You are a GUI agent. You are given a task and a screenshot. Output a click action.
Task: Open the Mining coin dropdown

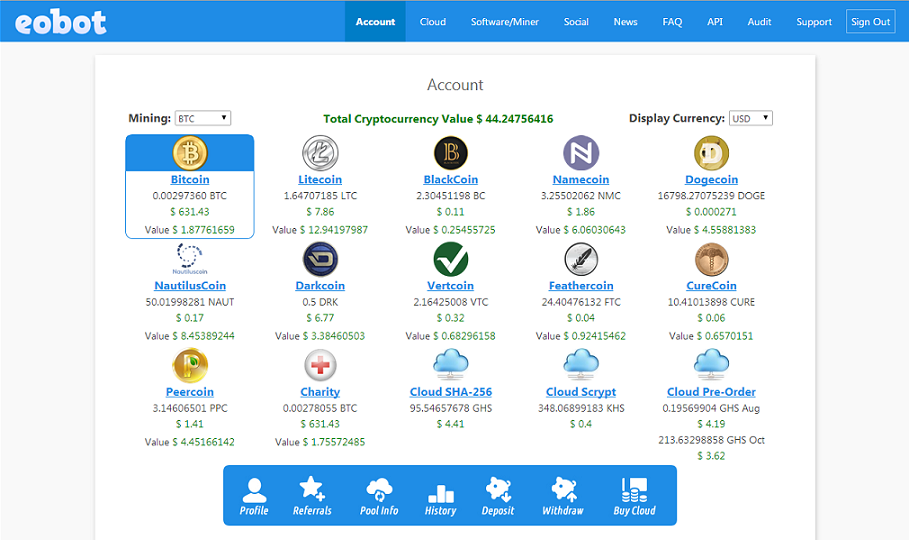click(x=203, y=118)
